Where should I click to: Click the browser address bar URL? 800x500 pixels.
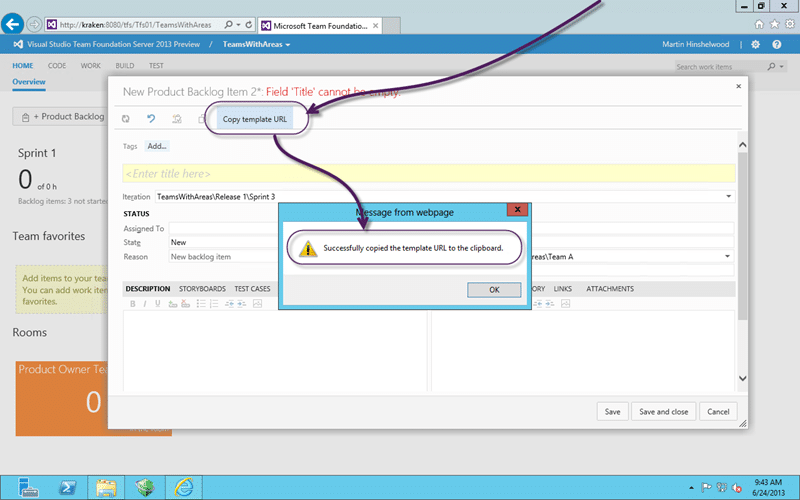click(x=135, y=24)
